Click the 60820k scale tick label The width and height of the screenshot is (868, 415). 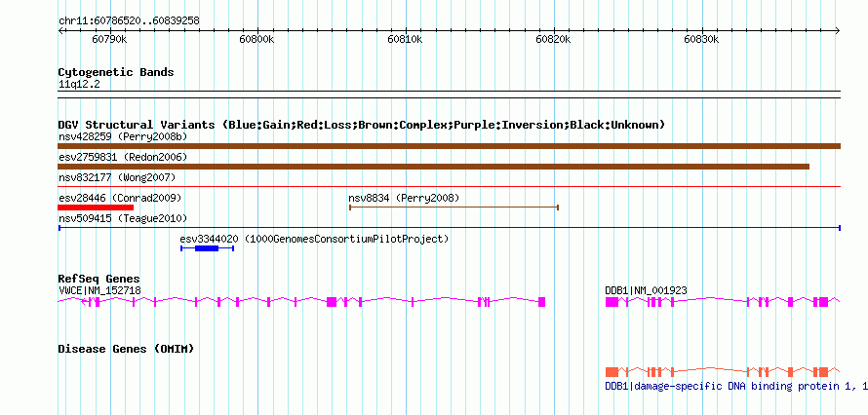tap(554, 39)
